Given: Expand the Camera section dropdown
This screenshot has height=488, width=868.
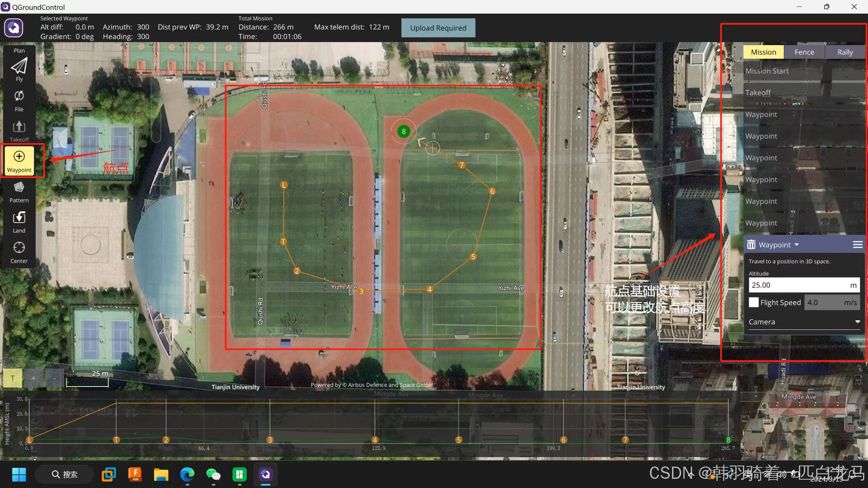Looking at the screenshot, I should click(857, 322).
